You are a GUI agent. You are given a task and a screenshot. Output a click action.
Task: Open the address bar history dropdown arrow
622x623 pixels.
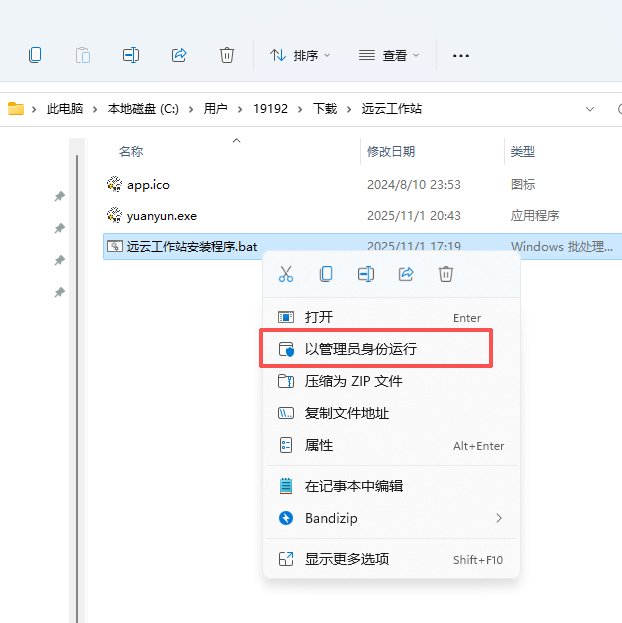coord(590,109)
